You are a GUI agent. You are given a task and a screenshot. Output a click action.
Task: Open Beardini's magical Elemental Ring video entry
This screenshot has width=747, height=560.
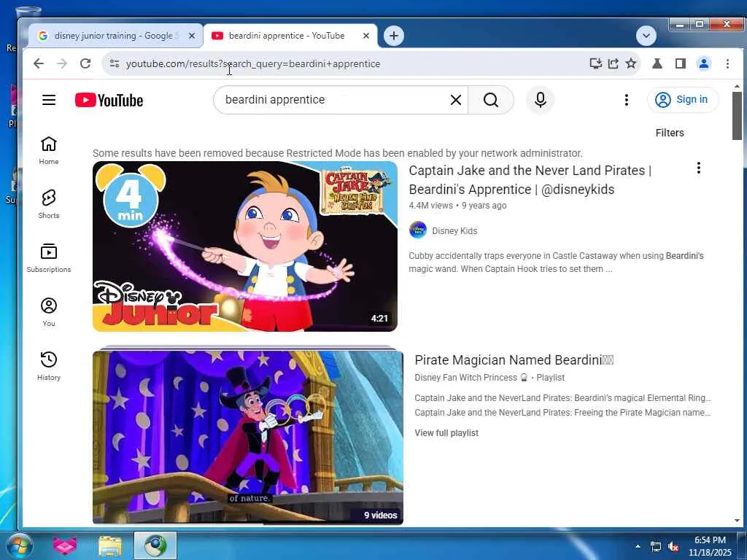tap(562, 398)
